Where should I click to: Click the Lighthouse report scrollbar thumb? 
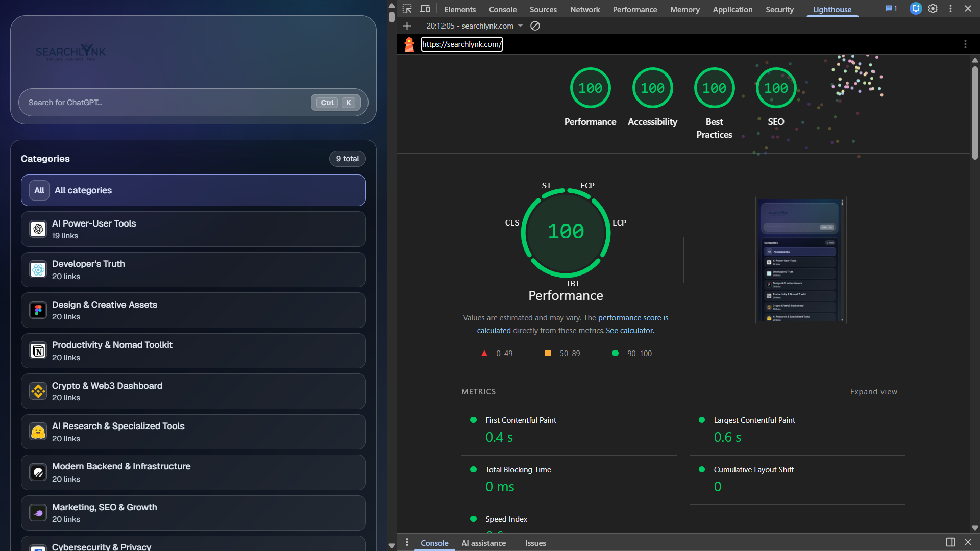975,112
